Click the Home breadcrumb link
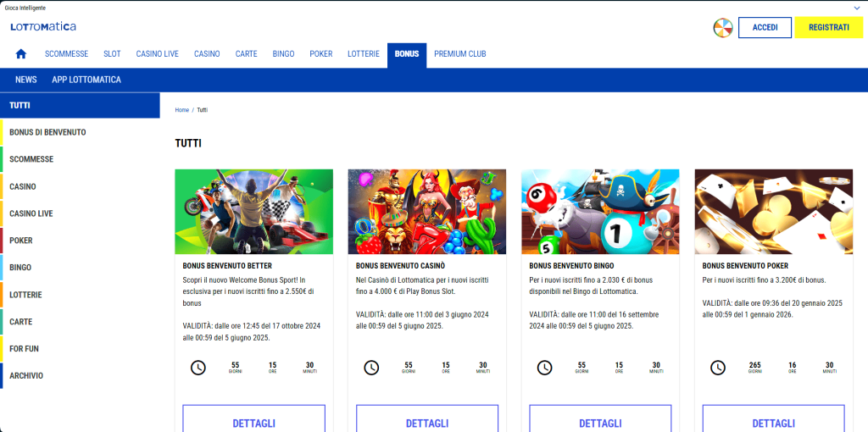The height and width of the screenshot is (432, 868). (x=181, y=110)
